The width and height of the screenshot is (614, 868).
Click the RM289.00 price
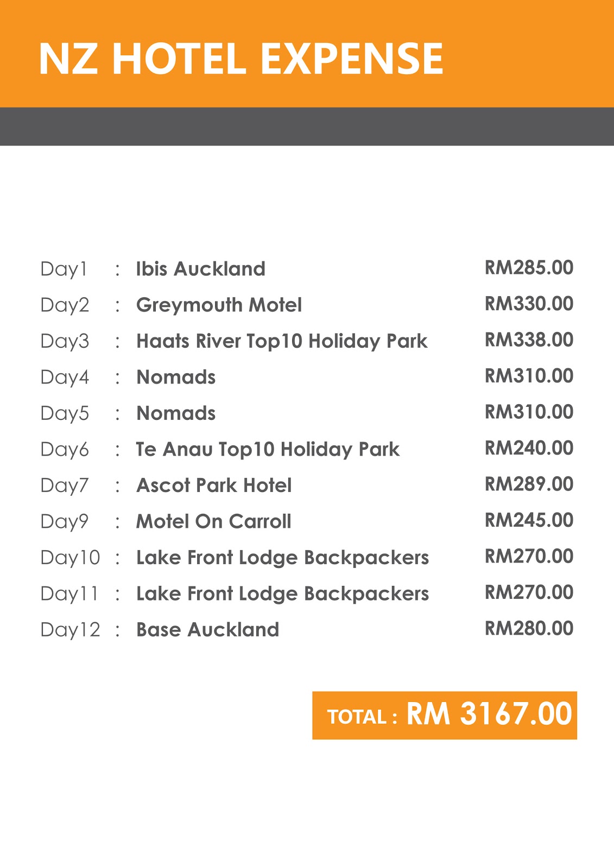pos(529,484)
